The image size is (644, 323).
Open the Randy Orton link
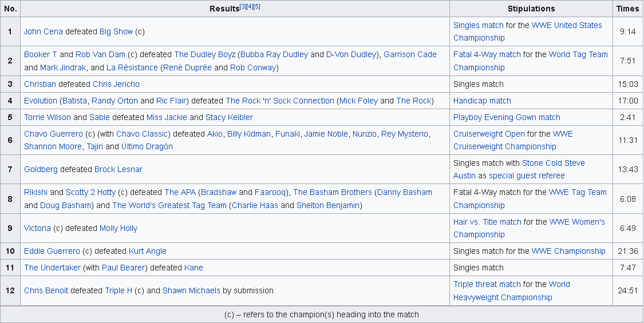(x=114, y=101)
